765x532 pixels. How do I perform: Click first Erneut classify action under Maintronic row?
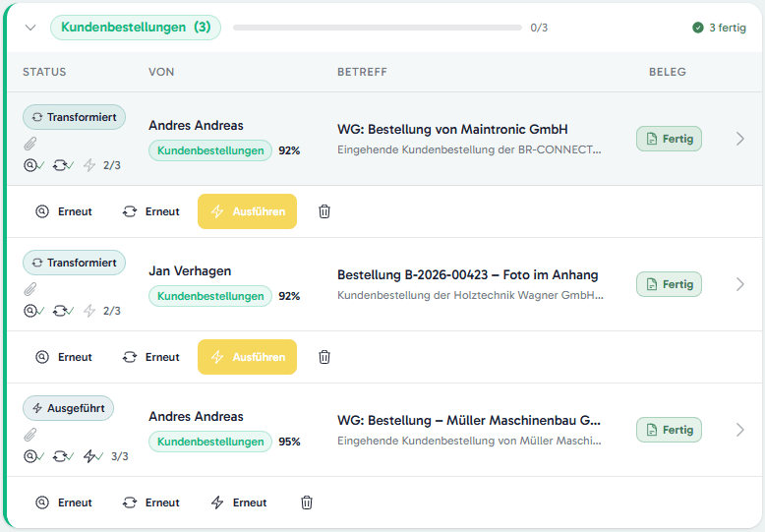click(x=64, y=211)
